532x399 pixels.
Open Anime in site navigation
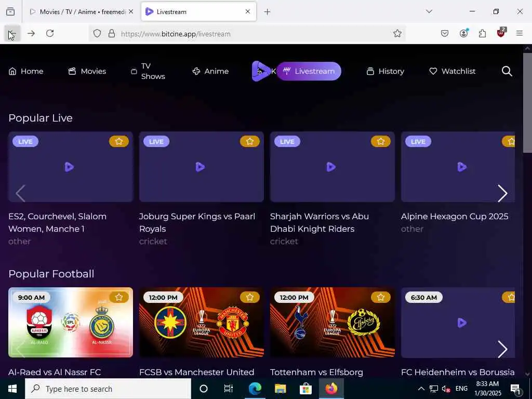pyautogui.click(x=210, y=71)
